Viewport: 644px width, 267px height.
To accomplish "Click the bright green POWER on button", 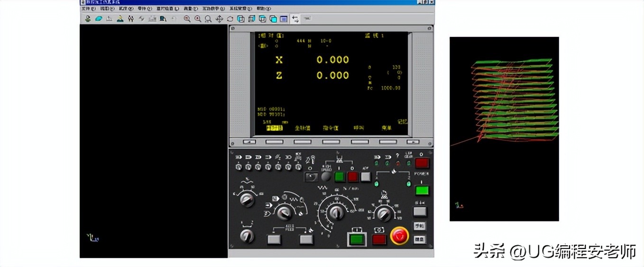I will pos(422,190).
